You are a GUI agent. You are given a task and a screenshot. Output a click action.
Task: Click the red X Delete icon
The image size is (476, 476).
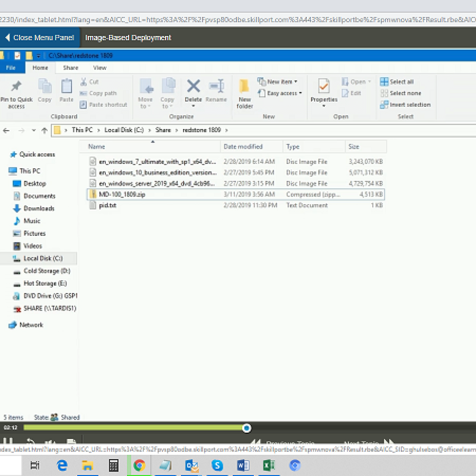pyautogui.click(x=193, y=86)
